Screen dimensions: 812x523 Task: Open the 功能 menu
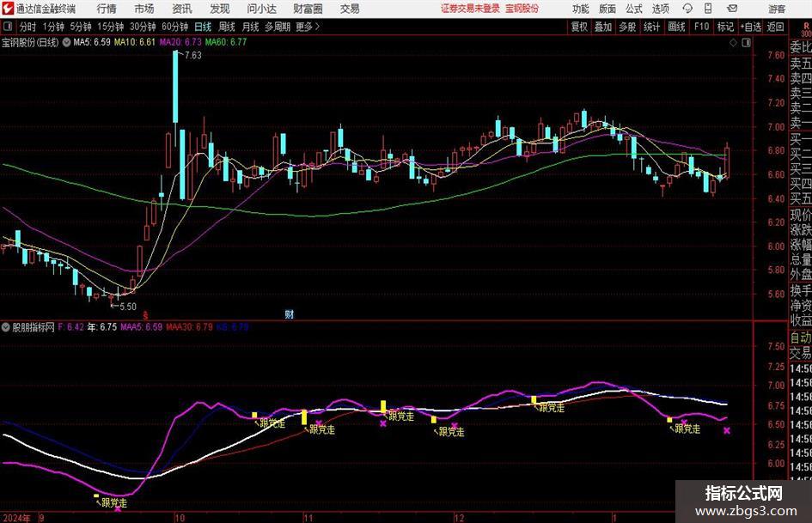[581, 9]
